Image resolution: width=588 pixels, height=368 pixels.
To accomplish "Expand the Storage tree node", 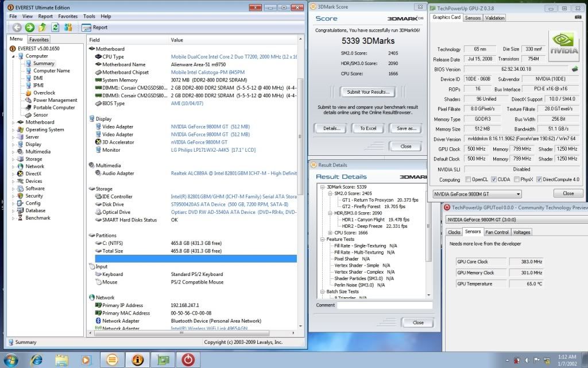I will coord(13,159).
